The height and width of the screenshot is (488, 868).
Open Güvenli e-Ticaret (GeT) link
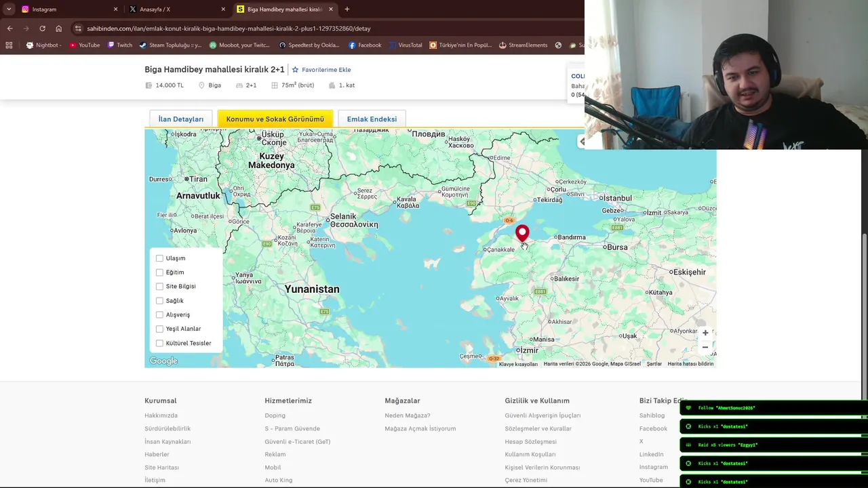(298, 441)
